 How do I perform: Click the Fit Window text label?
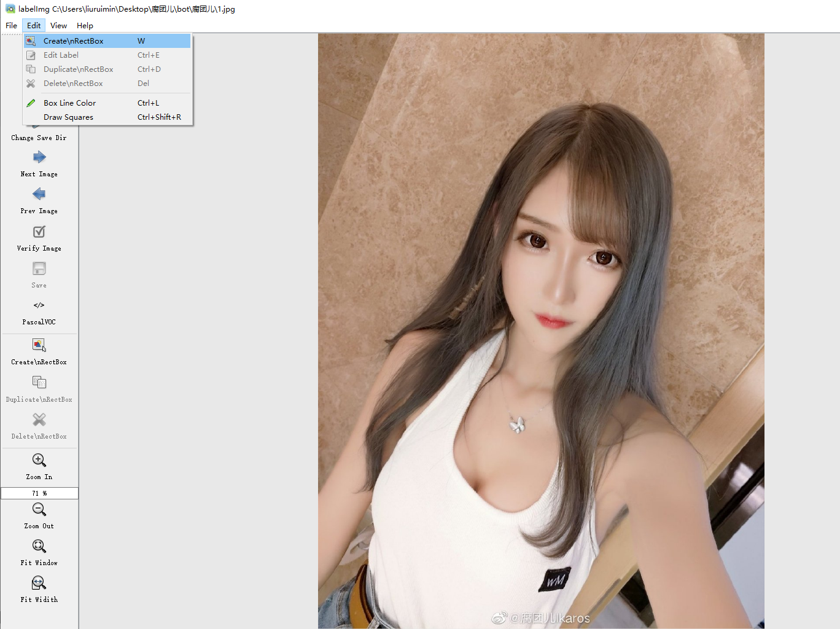click(x=39, y=563)
